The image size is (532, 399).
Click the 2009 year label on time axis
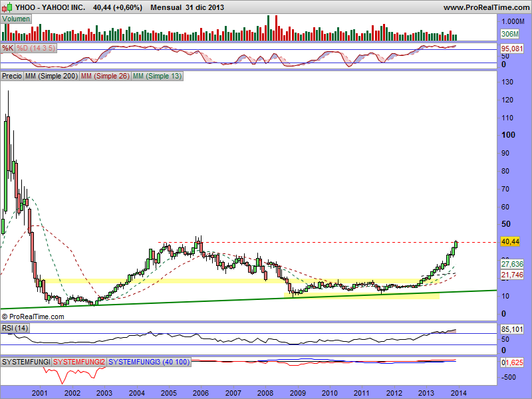[x=297, y=393]
